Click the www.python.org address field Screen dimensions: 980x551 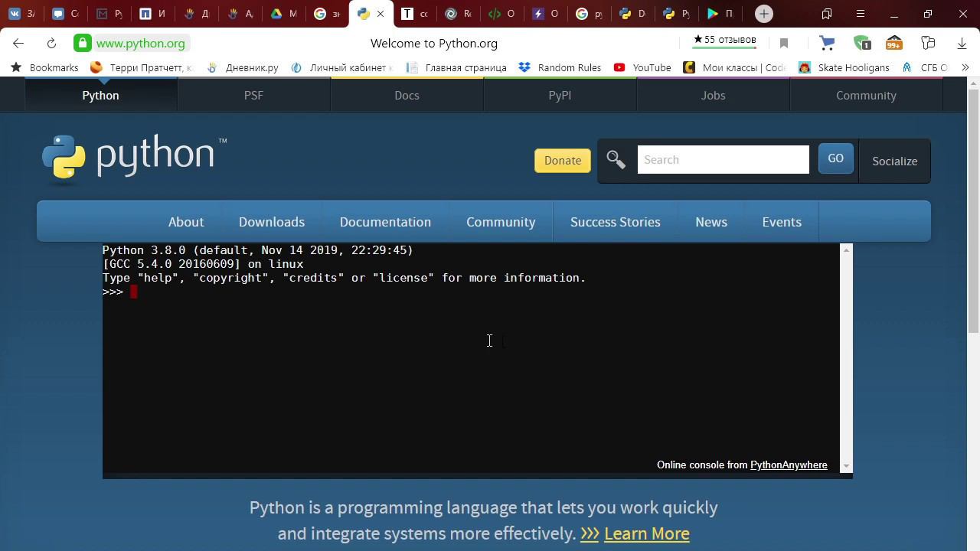[x=141, y=44]
